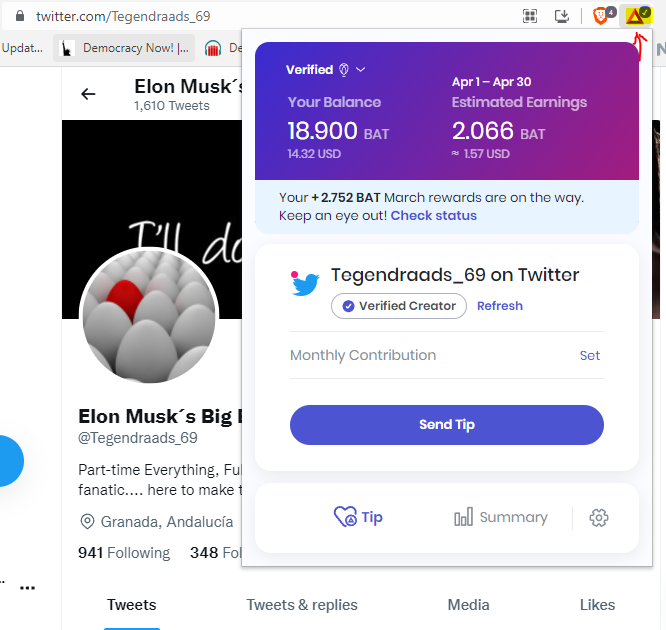Click the Check status link
This screenshot has height=630, width=666.
(434, 215)
